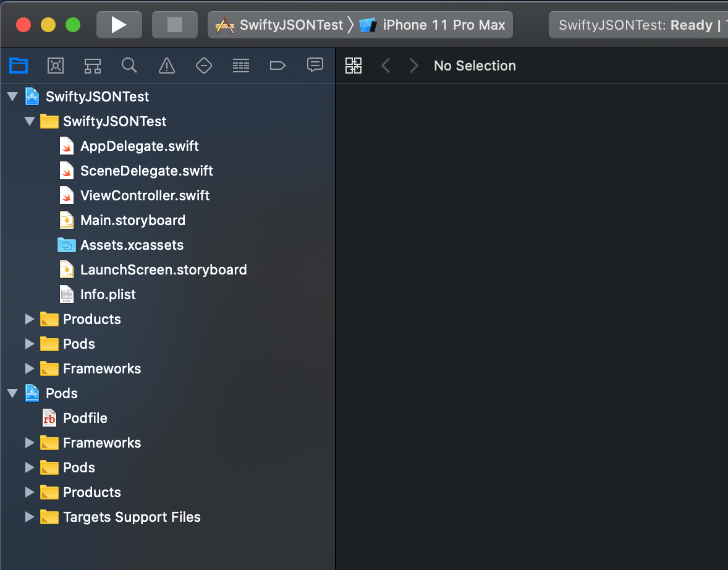
Task: Close the window with red button
Action: coord(23,25)
